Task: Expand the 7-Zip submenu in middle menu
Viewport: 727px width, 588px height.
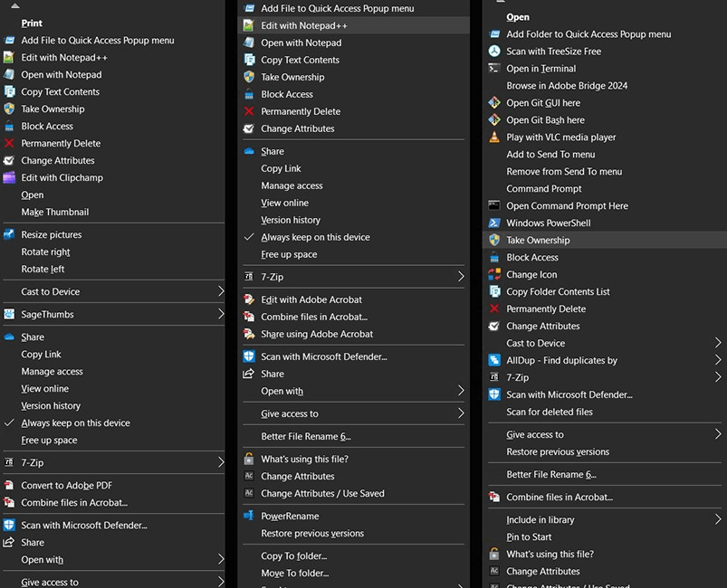Action: click(461, 277)
